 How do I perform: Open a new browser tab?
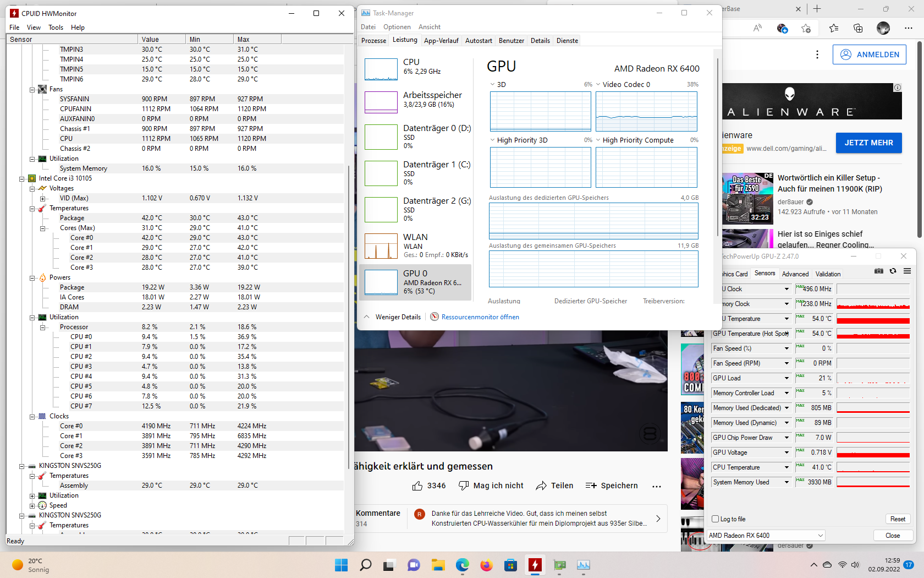pyautogui.click(x=817, y=9)
